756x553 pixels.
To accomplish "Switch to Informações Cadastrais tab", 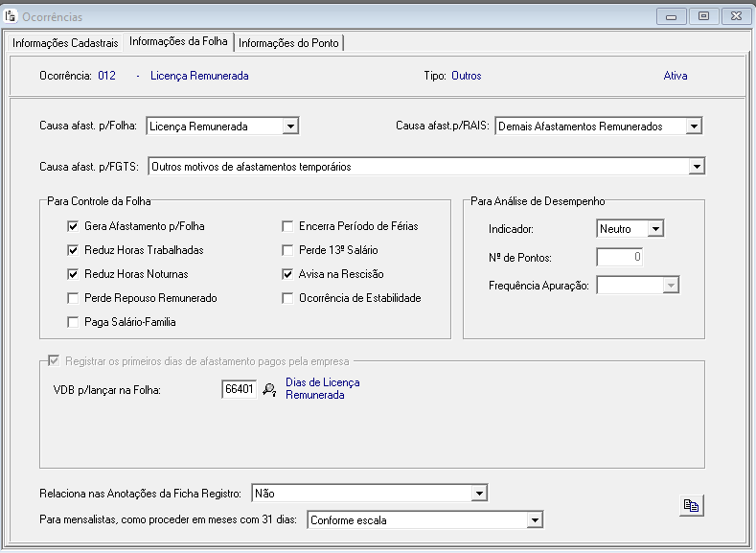I will [x=66, y=42].
